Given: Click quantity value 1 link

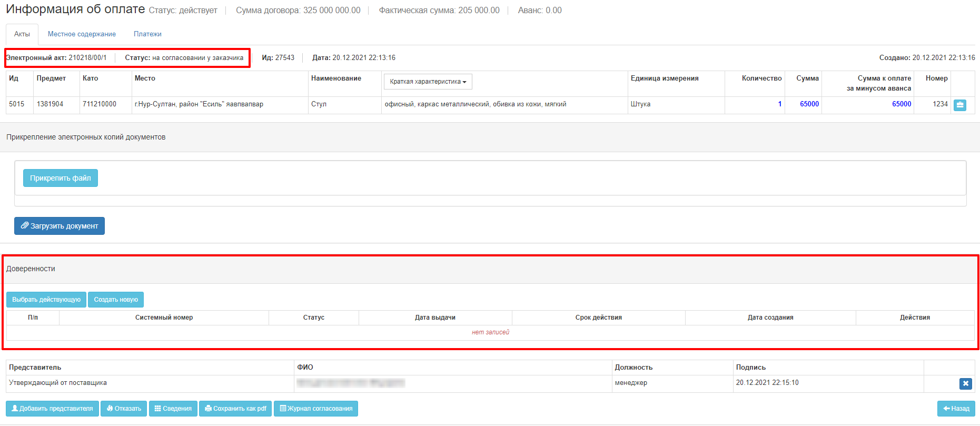Looking at the screenshot, I should (x=779, y=104).
